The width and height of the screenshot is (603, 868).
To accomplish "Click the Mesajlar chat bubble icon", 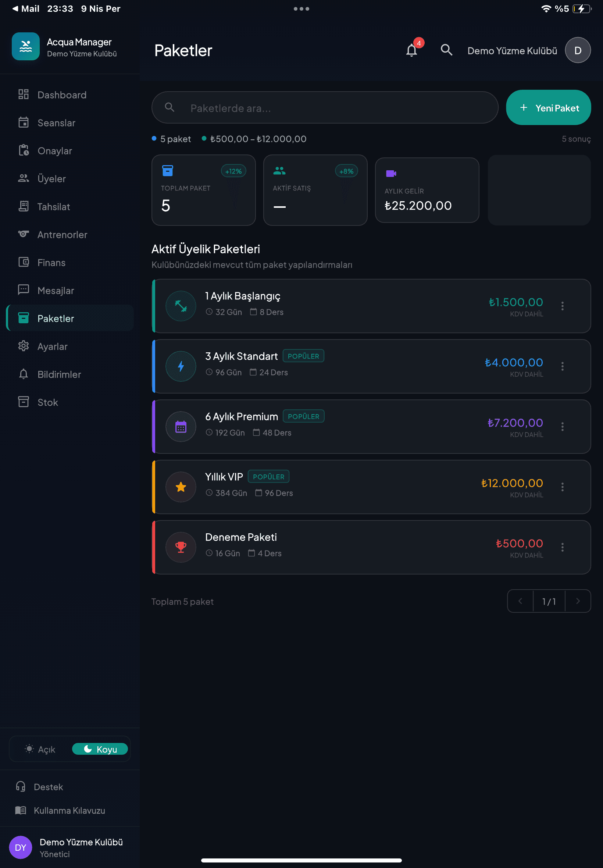I will pos(24,290).
